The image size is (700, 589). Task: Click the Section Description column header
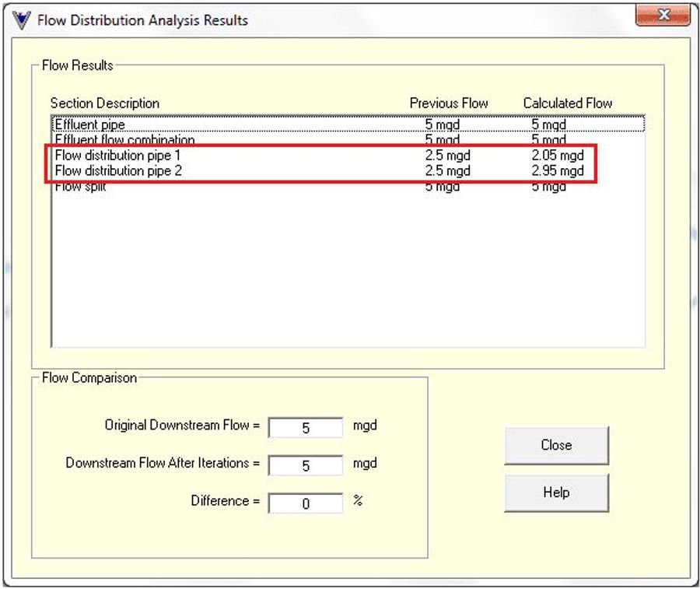pyautogui.click(x=105, y=103)
